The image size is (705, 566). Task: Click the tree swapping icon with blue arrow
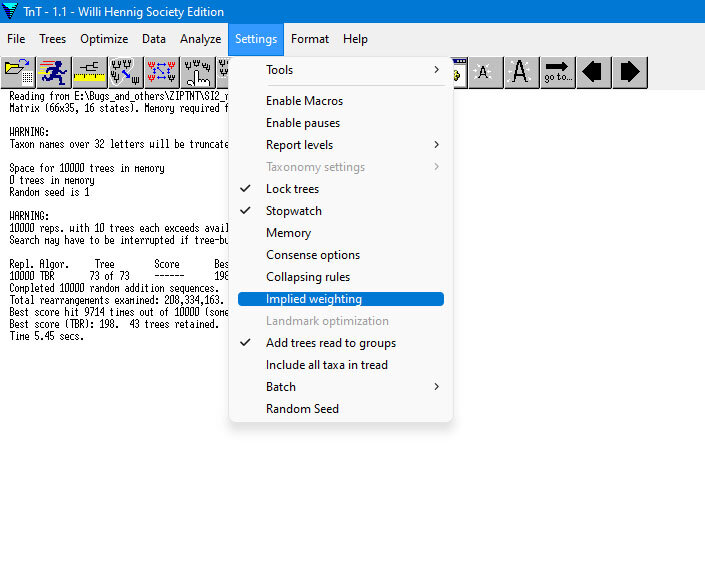tap(126, 72)
